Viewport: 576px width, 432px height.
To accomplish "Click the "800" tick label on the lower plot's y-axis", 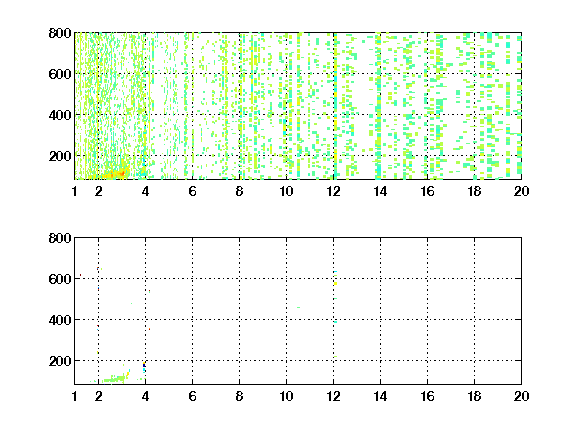I will coord(60,238).
